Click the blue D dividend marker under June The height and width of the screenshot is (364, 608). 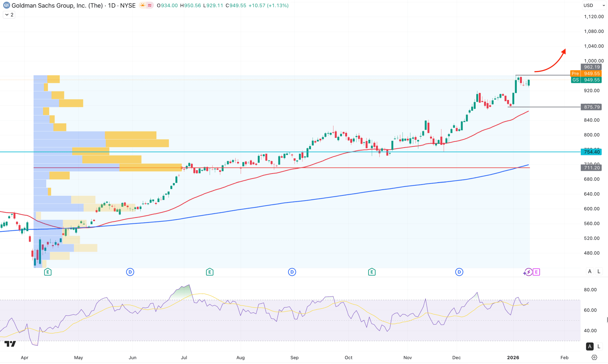coord(130,272)
